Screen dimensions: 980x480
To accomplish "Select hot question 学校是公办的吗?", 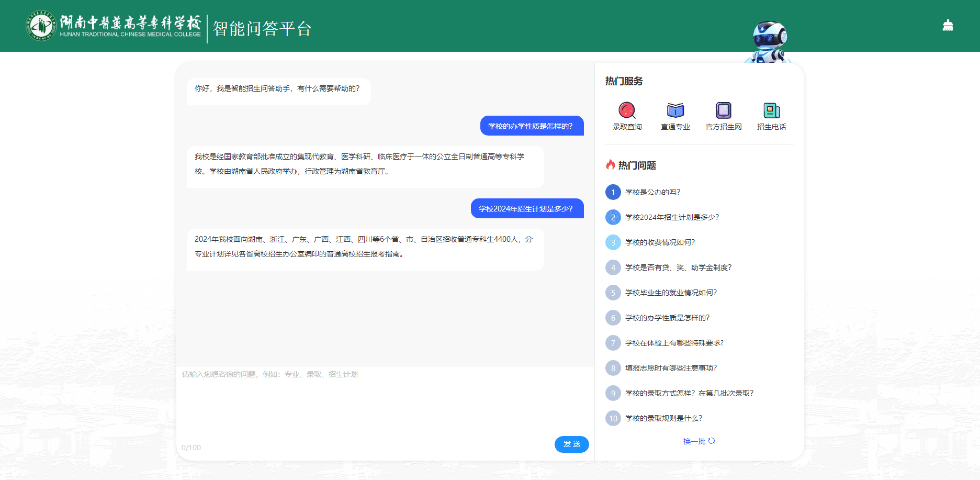I will pyautogui.click(x=652, y=192).
